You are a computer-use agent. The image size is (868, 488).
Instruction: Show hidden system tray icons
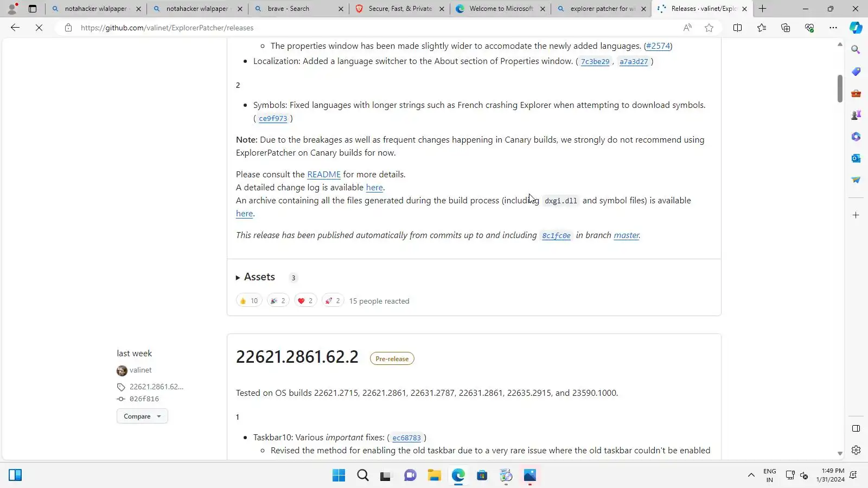[751, 476]
